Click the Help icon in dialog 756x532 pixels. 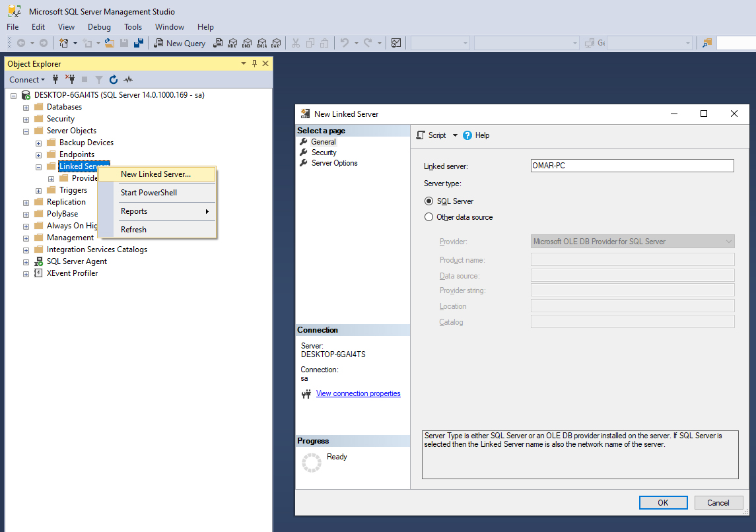[x=467, y=135]
